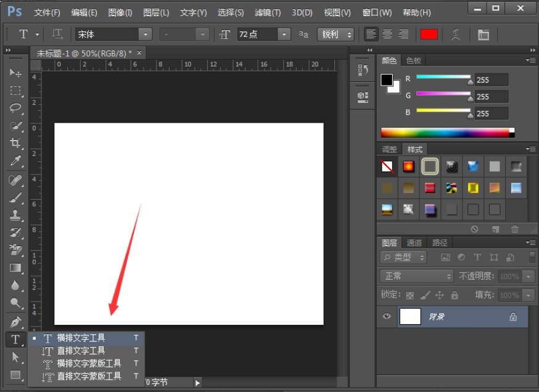The width and height of the screenshot is (539, 392).
Task: Select the Eyedropper tool
Action: tap(15, 161)
